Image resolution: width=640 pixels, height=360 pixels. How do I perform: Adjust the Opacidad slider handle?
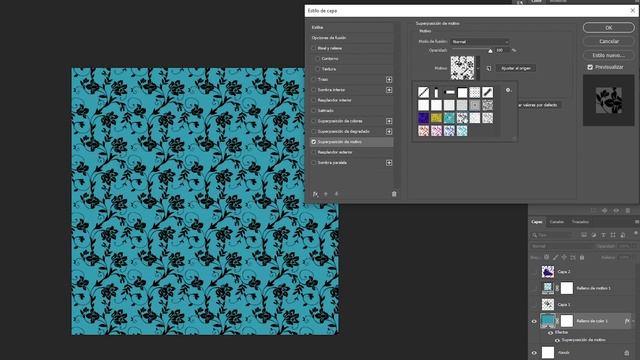(490, 51)
